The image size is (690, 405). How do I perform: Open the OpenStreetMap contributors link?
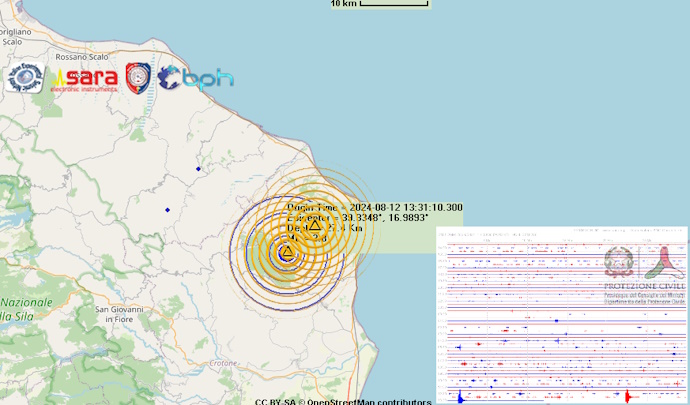[369, 401]
